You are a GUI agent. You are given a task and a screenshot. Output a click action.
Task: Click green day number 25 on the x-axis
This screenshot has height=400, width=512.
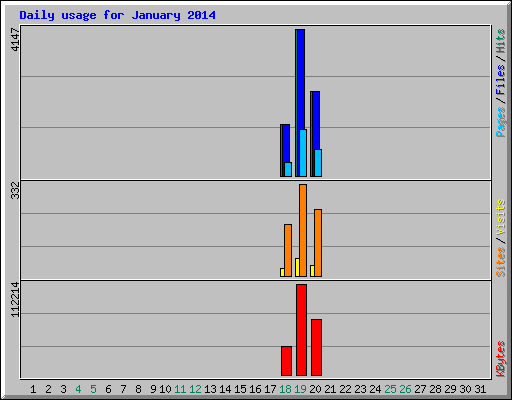(390, 389)
